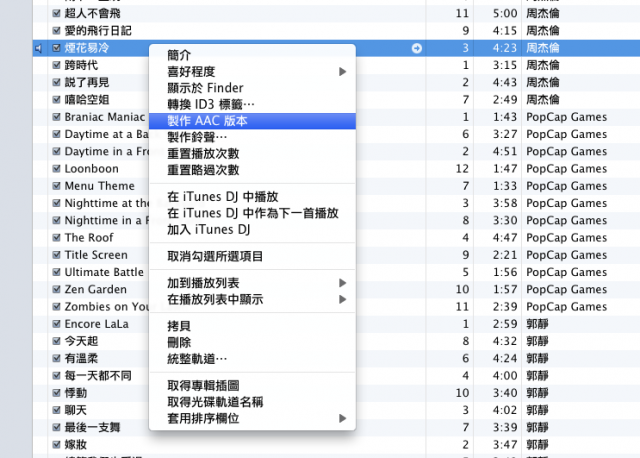Screen dimensions: 640x458
Task: Select 統整軌道… menu option
Action: (252, 359)
